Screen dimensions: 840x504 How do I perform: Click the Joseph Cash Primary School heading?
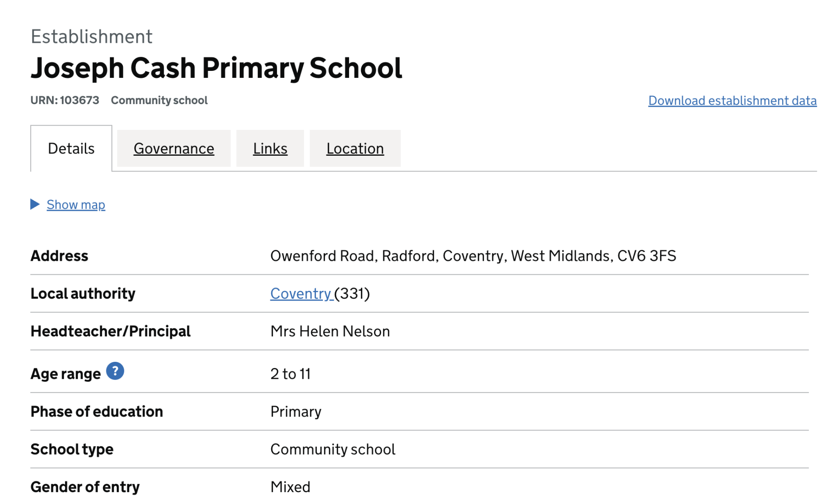pyautogui.click(x=216, y=68)
